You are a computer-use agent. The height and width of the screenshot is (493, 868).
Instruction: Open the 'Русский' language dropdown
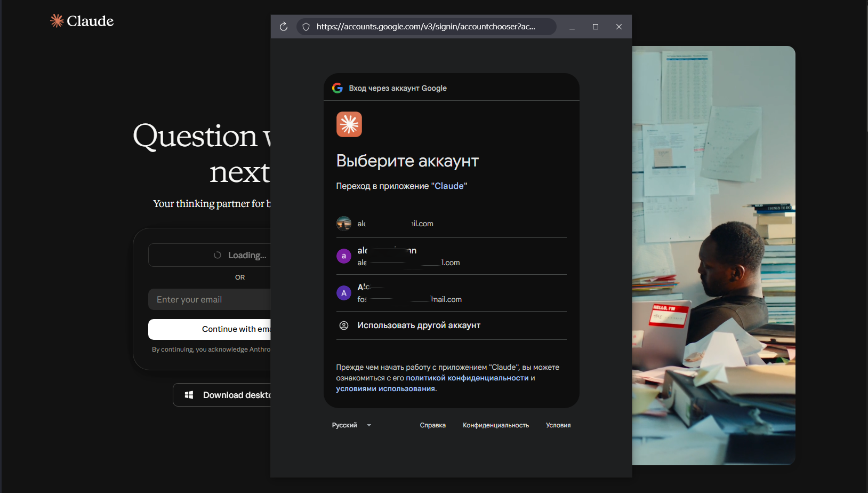tap(351, 425)
